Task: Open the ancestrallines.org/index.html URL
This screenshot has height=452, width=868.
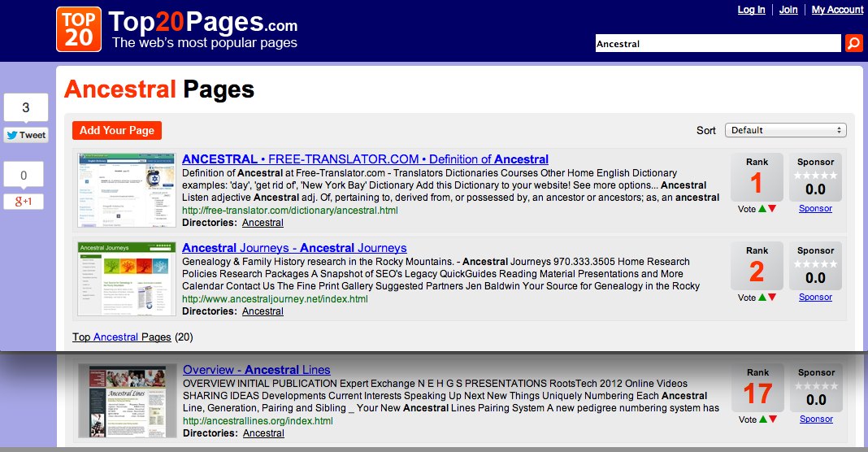Action: point(258,421)
